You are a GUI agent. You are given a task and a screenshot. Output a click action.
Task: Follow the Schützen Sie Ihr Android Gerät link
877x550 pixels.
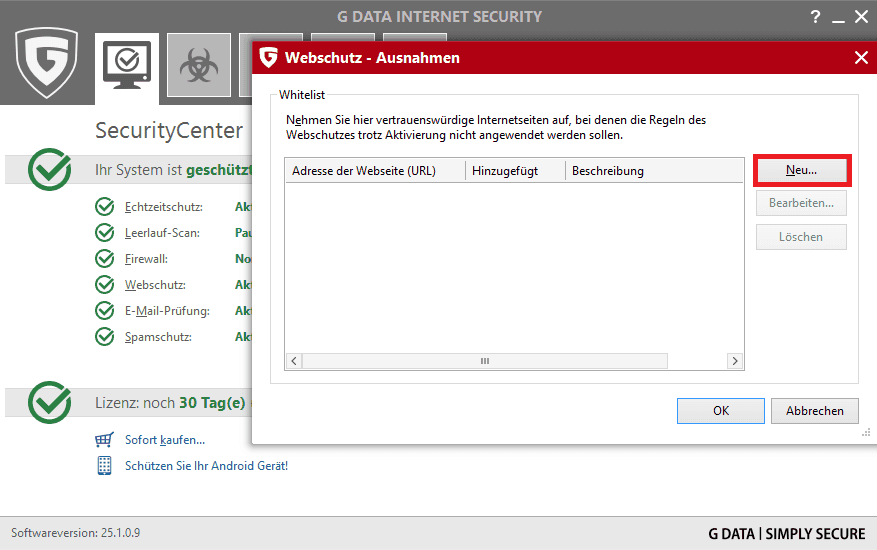(x=206, y=465)
